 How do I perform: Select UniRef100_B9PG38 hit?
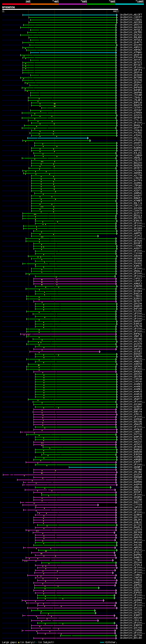click(x=131, y=103)
